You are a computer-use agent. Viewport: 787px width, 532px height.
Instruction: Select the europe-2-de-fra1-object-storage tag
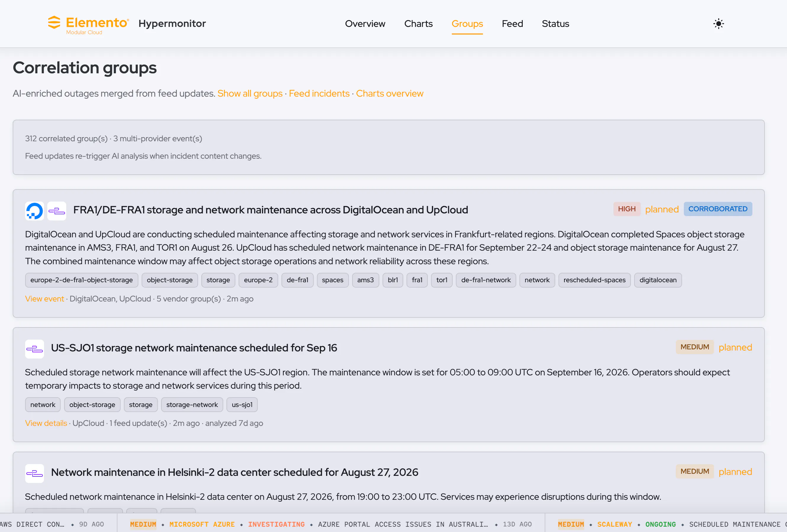click(x=81, y=280)
